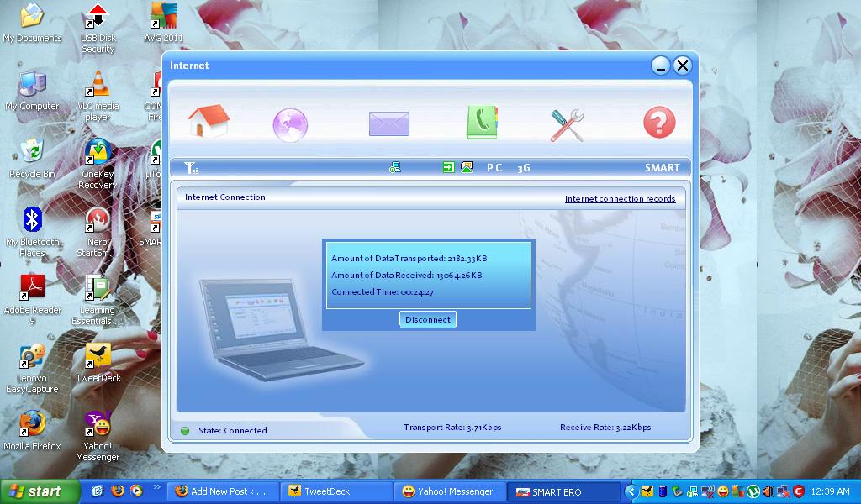The image size is (861, 504).
Task: Open Internet connection records link
Action: (x=620, y=199)
